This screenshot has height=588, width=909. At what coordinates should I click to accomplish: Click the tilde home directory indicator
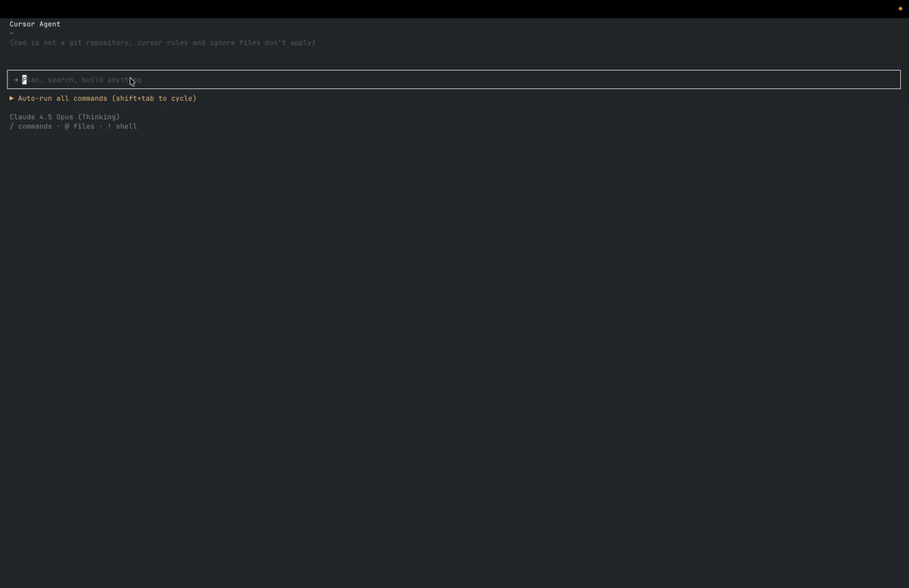[11, 33]
